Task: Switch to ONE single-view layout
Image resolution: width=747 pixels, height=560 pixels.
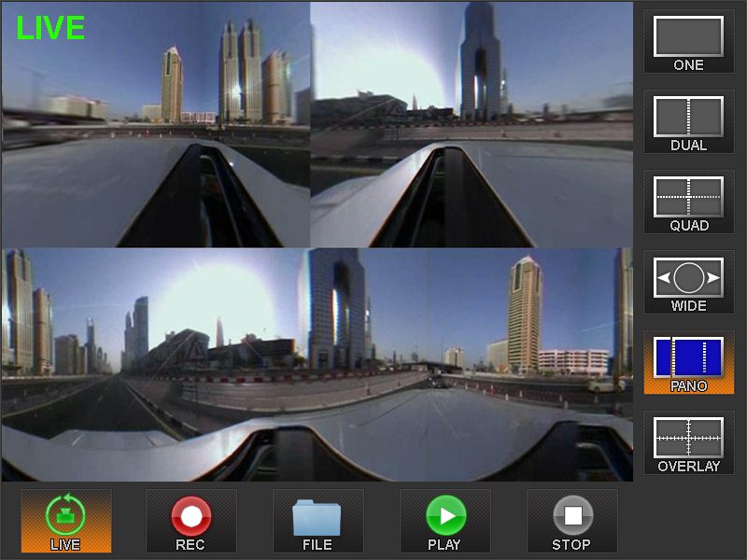Action: pyautogui.click(x=688, y=42)
